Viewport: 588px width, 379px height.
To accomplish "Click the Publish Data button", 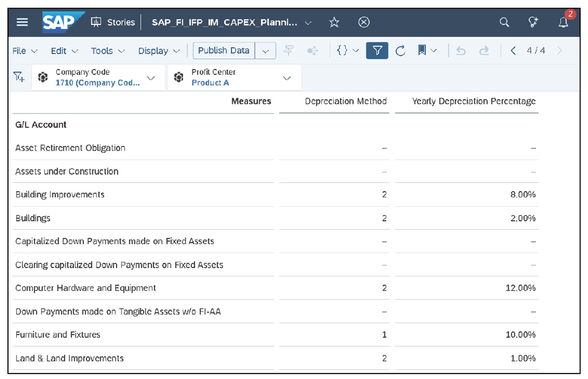I will tap(224, 50).
